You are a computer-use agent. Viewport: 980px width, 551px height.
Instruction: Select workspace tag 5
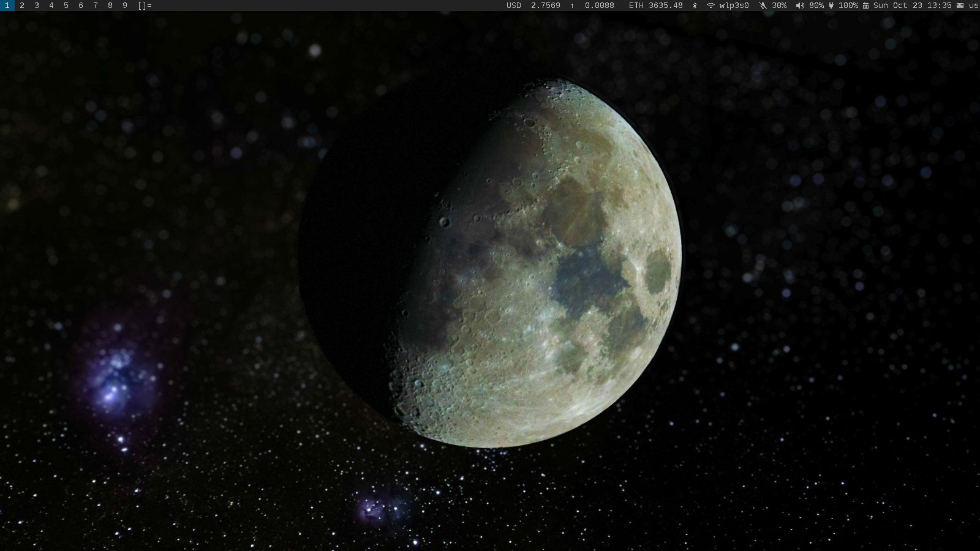66,6
